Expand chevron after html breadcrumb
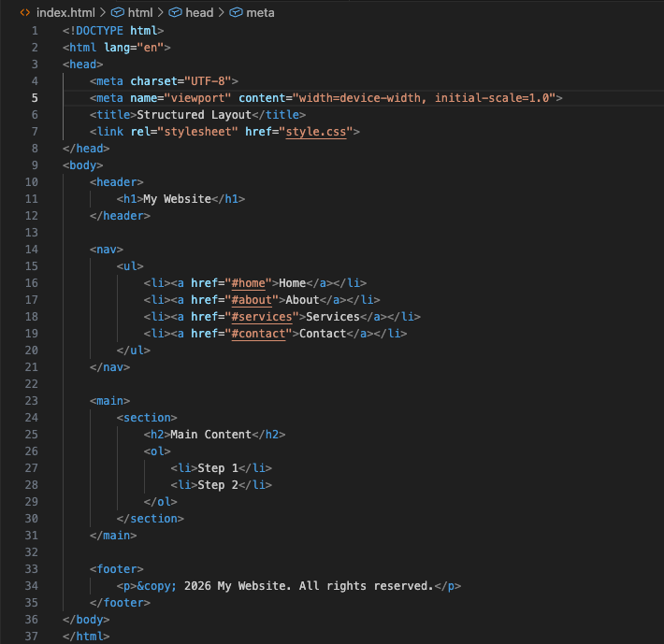Viewport: 664px width, 644px height. point(160,13)
